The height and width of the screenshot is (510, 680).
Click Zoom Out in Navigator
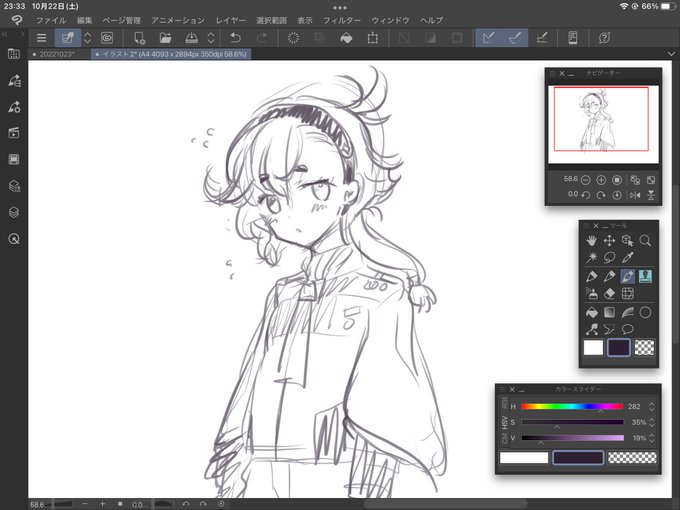click(x=585, y=180)
